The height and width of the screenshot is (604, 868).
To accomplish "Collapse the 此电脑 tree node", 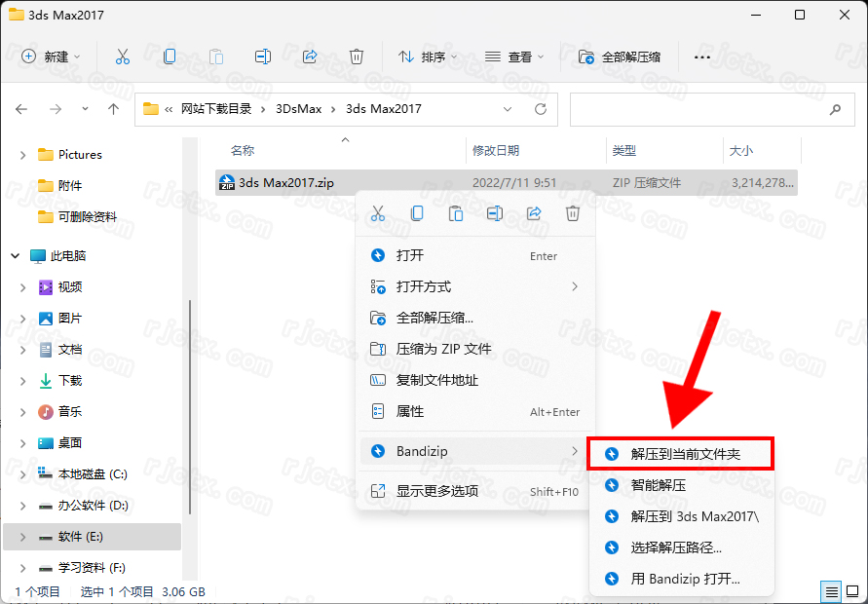I will [16, 256].
